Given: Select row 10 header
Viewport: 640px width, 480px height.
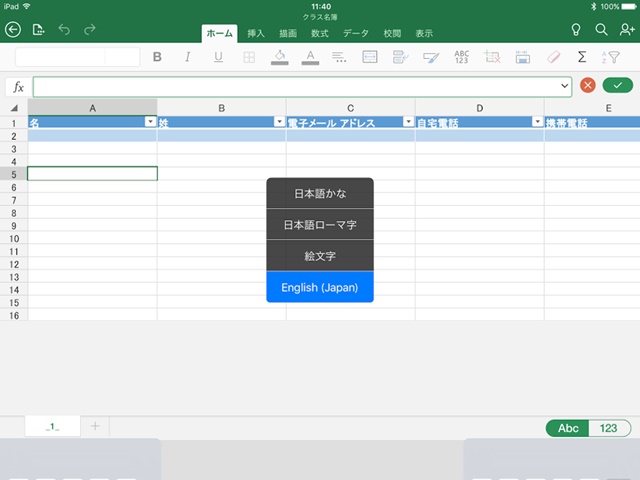Looking at the screenshot, I should click(x=14, y=239).
